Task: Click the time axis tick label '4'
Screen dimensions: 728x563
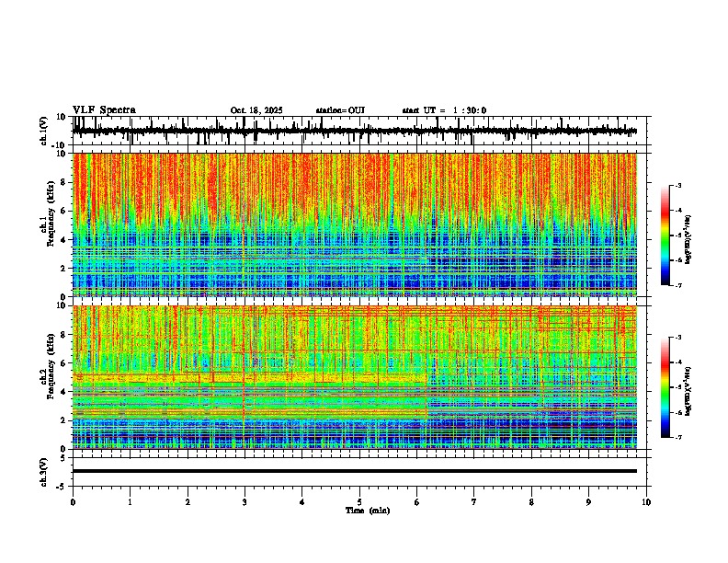Action: coord(302,502)
